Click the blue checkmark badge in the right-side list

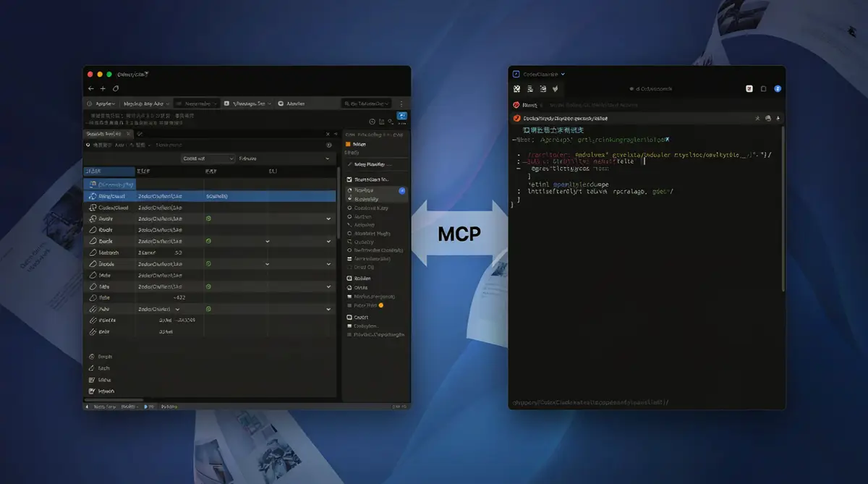click(x=401, y=190)
